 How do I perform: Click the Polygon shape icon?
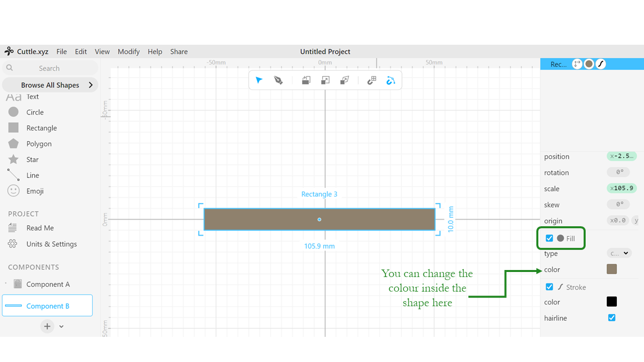point(14,144)
